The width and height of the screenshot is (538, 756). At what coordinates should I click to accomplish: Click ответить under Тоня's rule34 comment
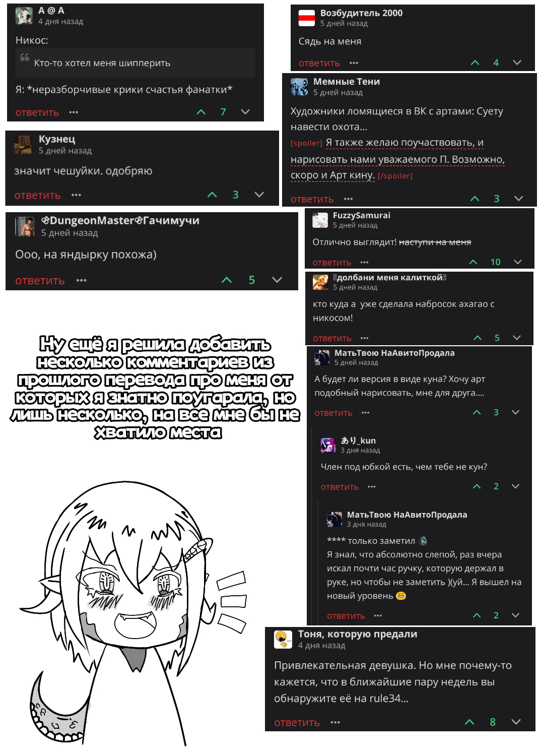297,723
